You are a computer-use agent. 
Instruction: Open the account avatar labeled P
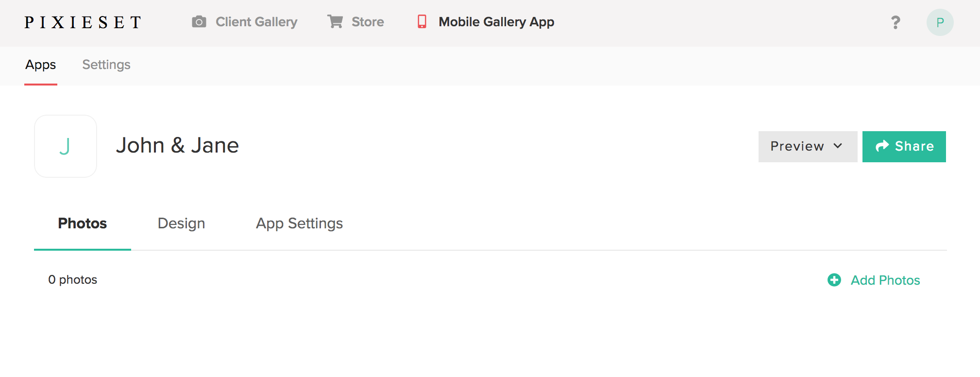point(940,22)
